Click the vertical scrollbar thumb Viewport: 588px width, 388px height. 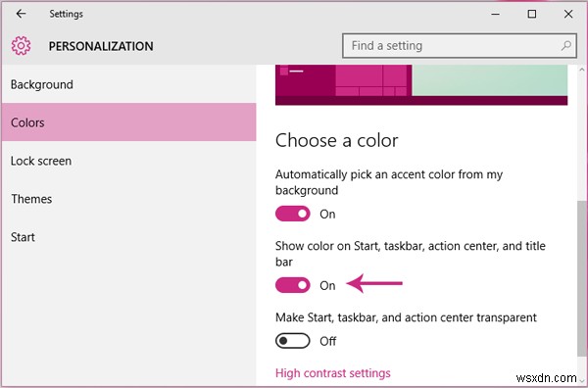point(581,278)
